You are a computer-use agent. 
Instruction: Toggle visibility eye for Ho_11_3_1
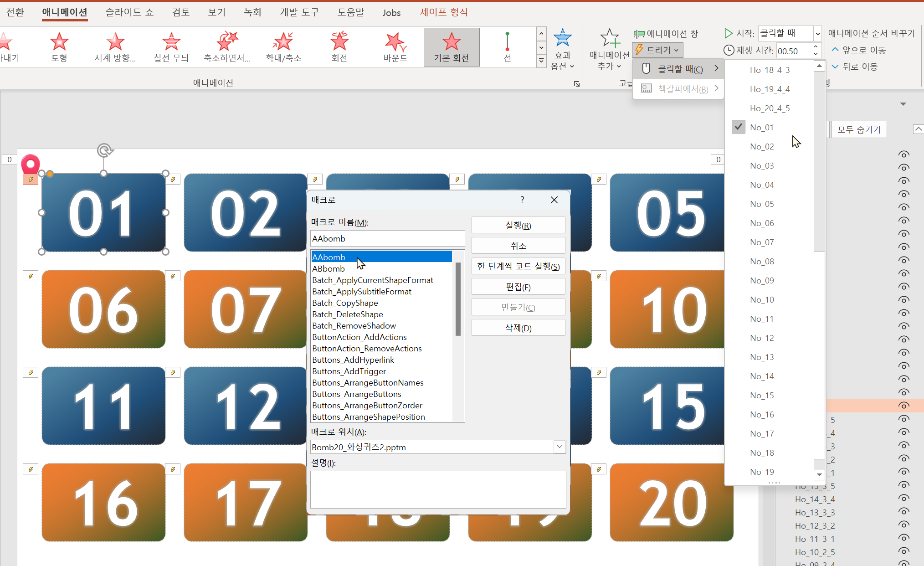[903, 539]
